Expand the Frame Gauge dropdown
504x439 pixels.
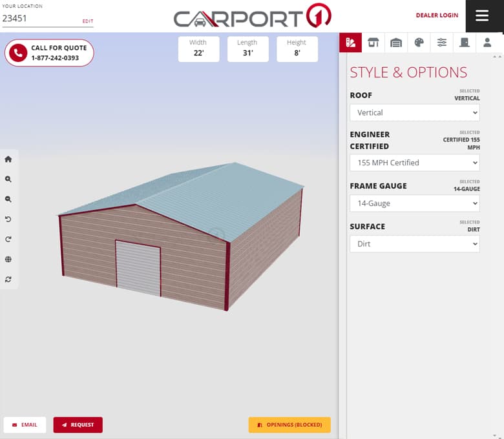pyautogui.click(x=414, y=203)
